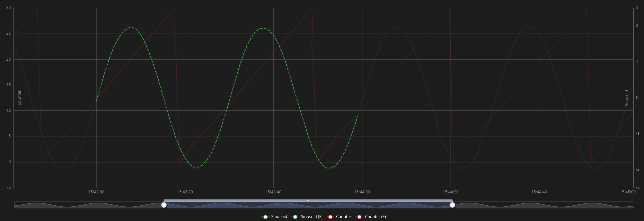Image resolution: width=644 pixels, height=221 pixels.
Task: Click the 20 value on Counter axis
Action: tap(8, 59)
